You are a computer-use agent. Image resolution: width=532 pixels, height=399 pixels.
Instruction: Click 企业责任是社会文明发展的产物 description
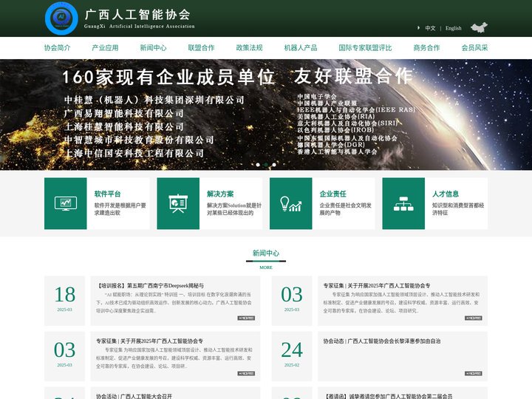coord(345,209)
